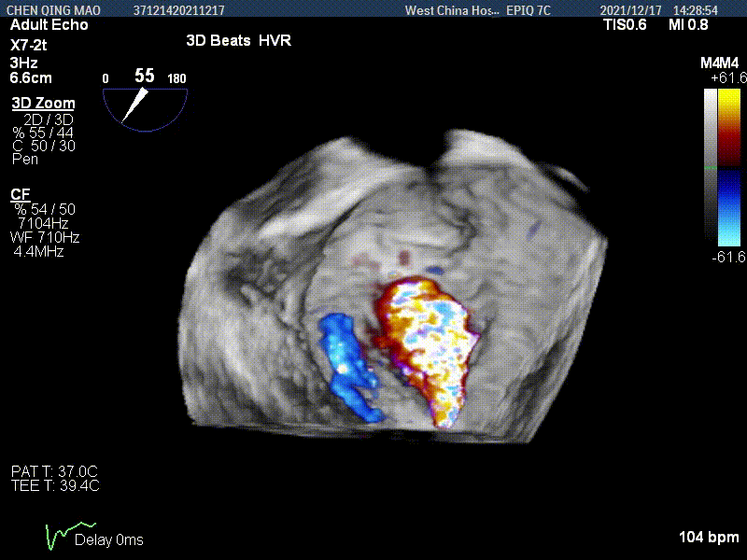Open the 3D Zoom settings heading
This screenshot has width=747, height=560.
(43, 104)
